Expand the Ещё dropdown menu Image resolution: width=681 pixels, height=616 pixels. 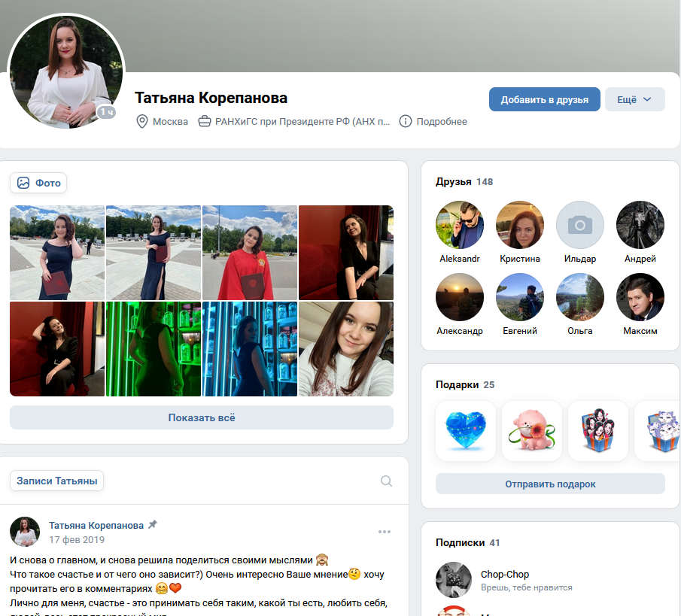point(634,99)
